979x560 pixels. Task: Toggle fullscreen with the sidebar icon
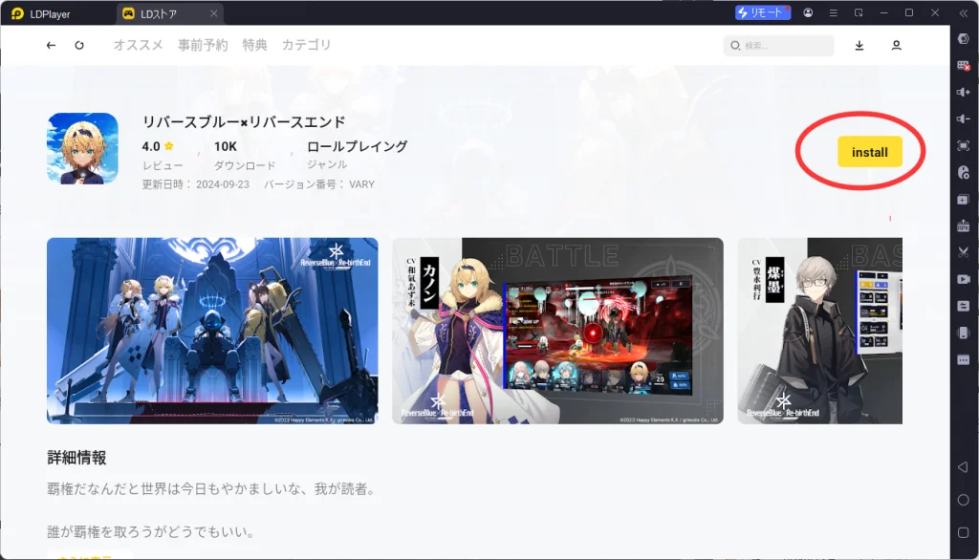click(964, 145)
